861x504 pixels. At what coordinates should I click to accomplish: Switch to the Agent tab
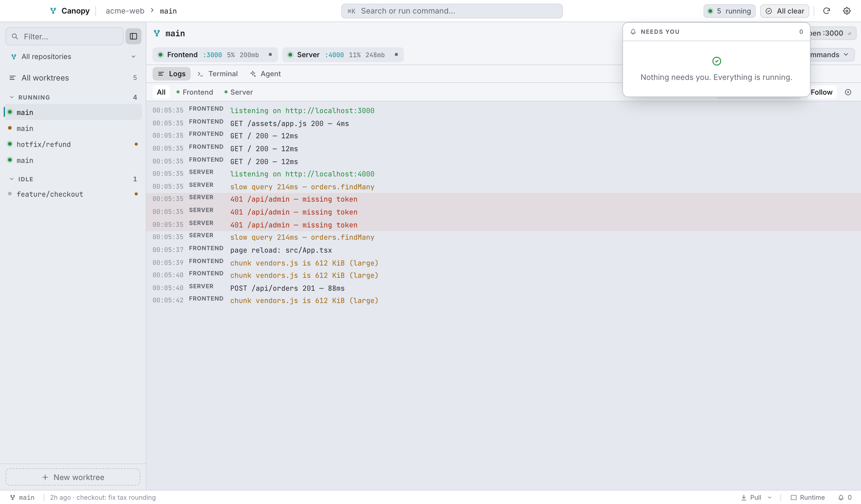[265, 74]
